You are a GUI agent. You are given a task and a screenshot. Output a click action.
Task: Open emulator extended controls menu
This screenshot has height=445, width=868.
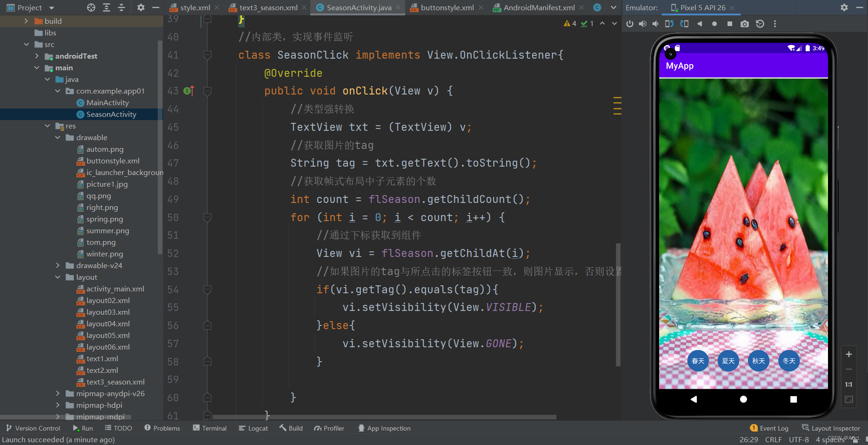[x=775, y=24]
